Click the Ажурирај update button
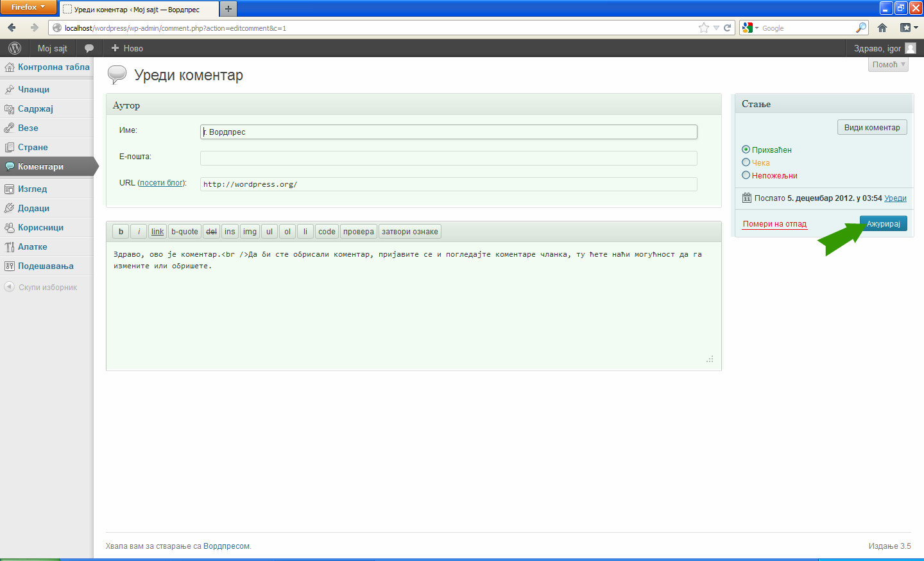The image size is (924, 561). click(x=884, y=223)
